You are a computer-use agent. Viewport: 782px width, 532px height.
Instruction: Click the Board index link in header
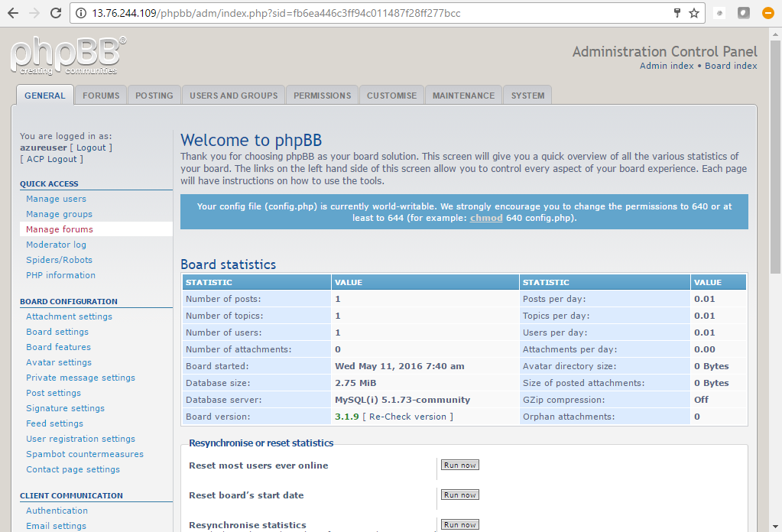731,66
